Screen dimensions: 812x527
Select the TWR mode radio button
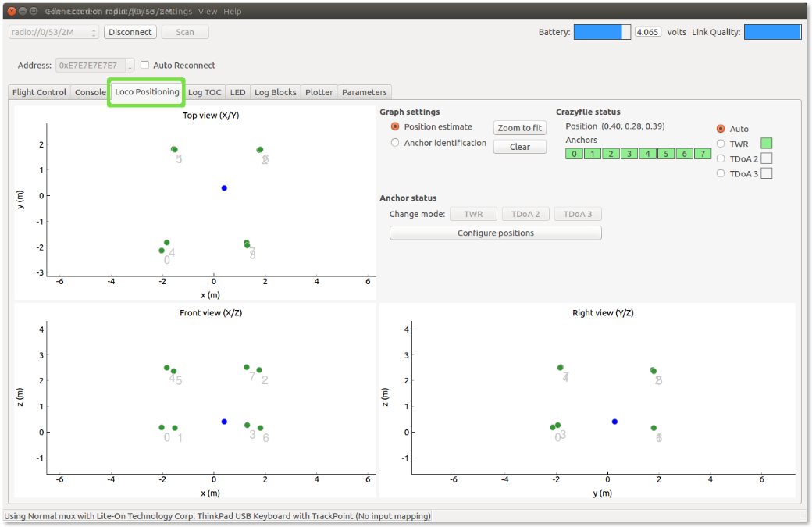[721, 144]
